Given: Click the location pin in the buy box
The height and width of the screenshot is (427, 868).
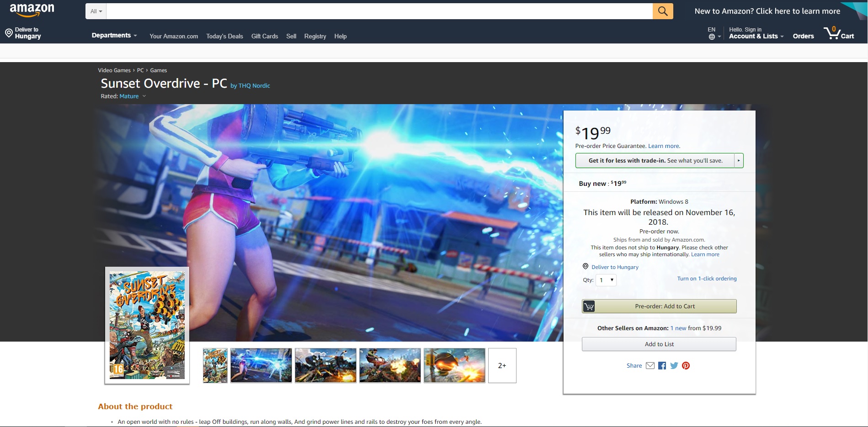Looking at the screenshot, I should point(585,266).
